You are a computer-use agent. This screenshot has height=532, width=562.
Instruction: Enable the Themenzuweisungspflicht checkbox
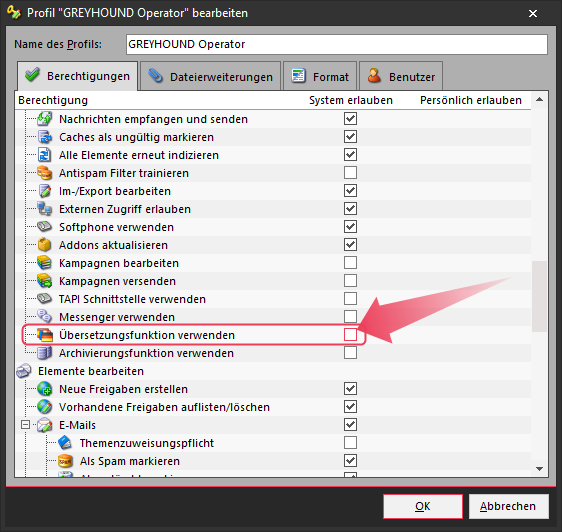[x=350, y=443]
